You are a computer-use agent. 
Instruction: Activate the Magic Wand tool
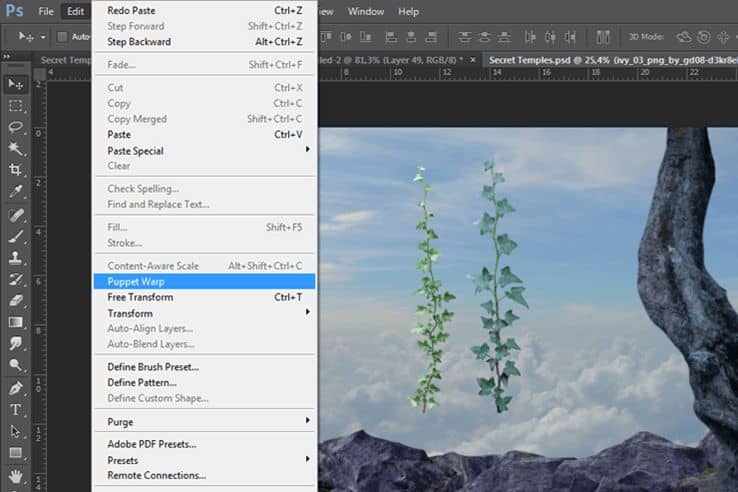[16, 149]
